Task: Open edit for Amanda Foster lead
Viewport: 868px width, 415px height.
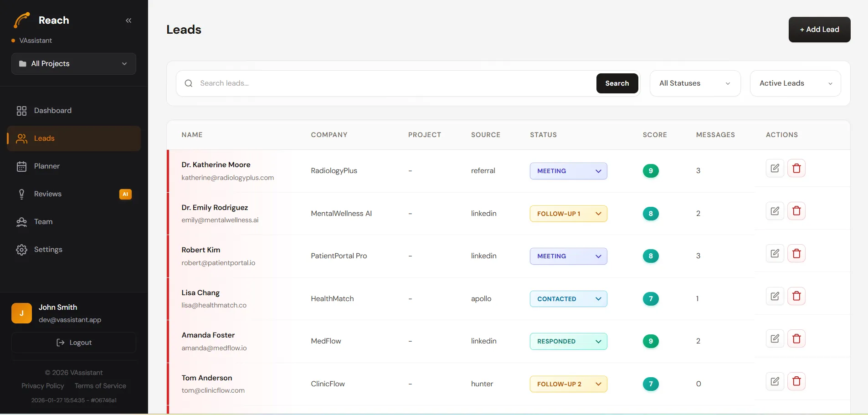Action: click(775, 338)
